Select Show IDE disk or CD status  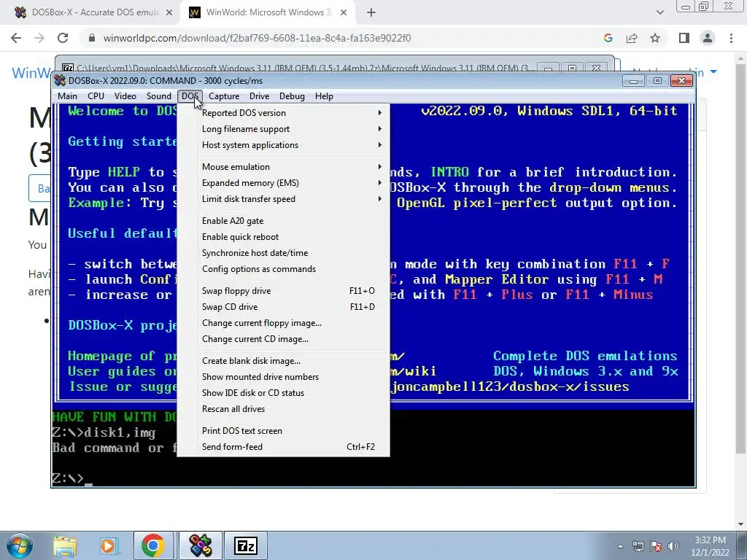click(x=284, y=393)
